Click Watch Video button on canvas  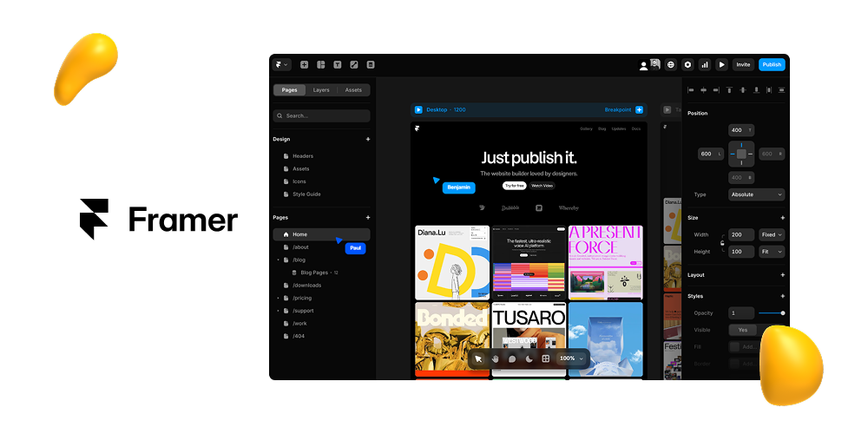pos(542,186)
